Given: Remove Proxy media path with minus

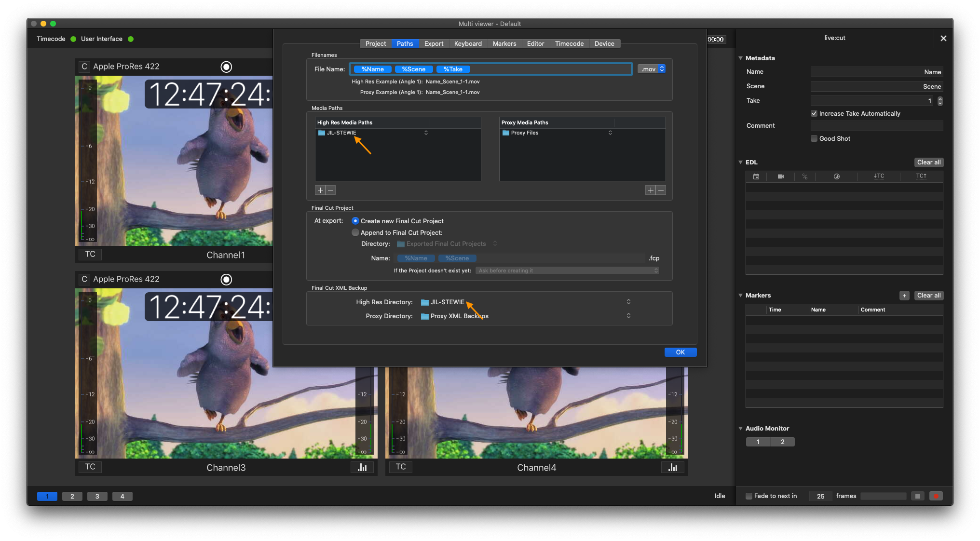Looking at the screenshot, I should (661, 190).
